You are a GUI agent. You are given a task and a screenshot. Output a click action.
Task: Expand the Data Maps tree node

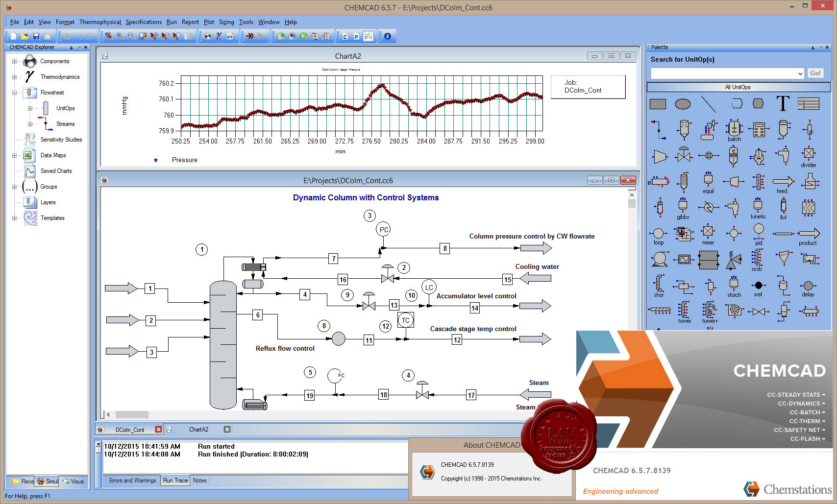(x=14, y=156)
